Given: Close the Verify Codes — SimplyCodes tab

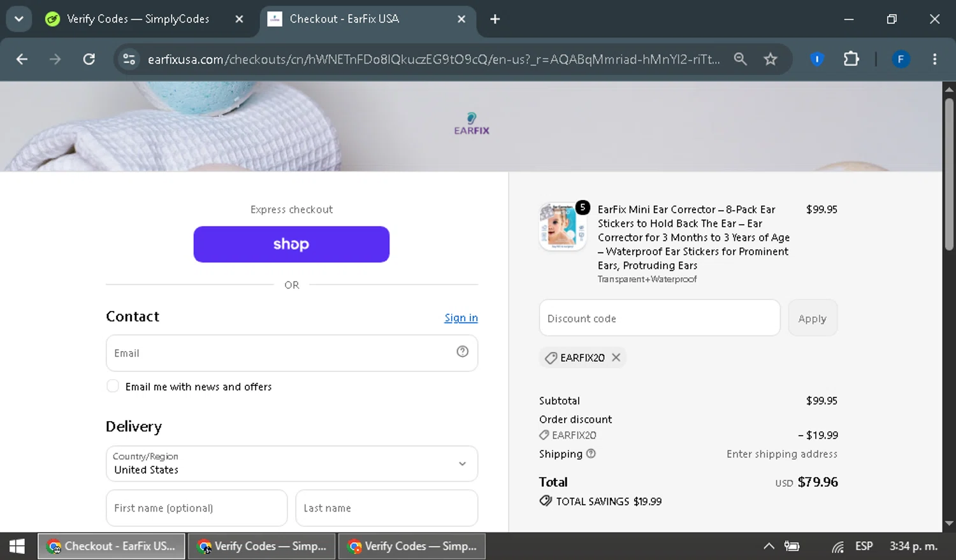Looking at the screenshot, I should pyautogui.click(x=239, y=19).
